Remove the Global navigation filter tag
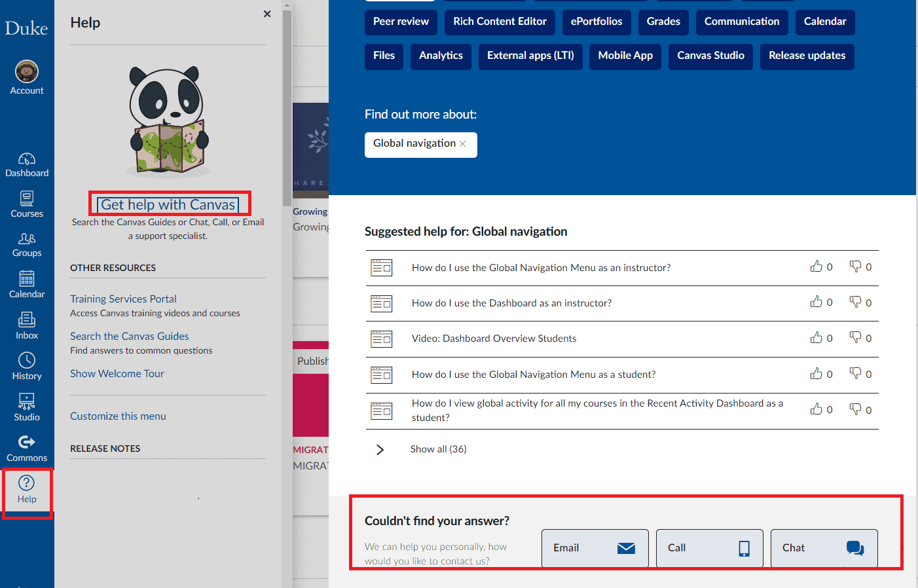The image size is (918, 588). click(463, 144)
